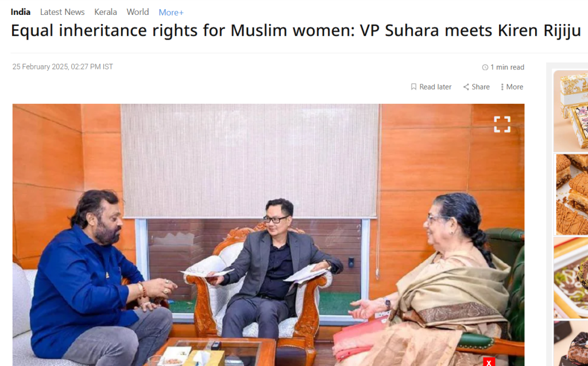This screenshot has width=588, height=366.
Task: Open the Kerala news section
Action: (x=106, y=12)
